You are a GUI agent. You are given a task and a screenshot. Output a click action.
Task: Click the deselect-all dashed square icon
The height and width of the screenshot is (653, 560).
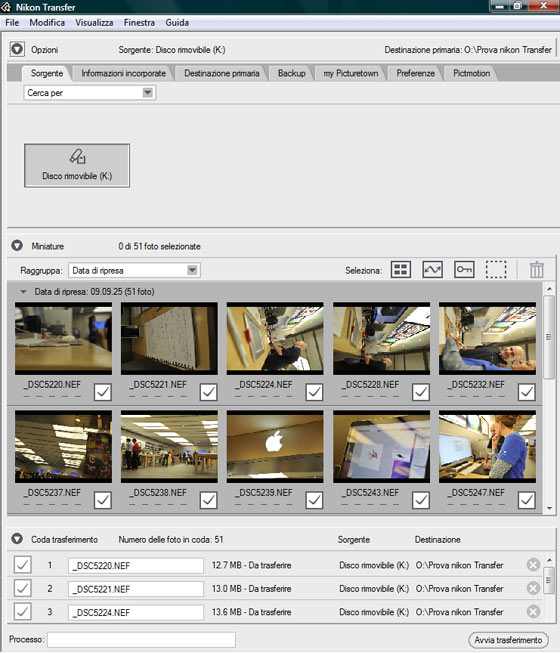point(496,269)
